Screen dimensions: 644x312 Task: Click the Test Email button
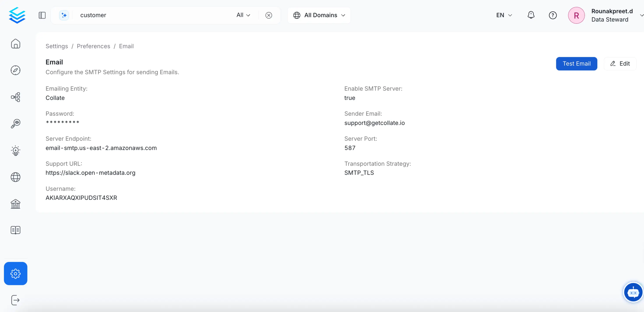point(576,64)
